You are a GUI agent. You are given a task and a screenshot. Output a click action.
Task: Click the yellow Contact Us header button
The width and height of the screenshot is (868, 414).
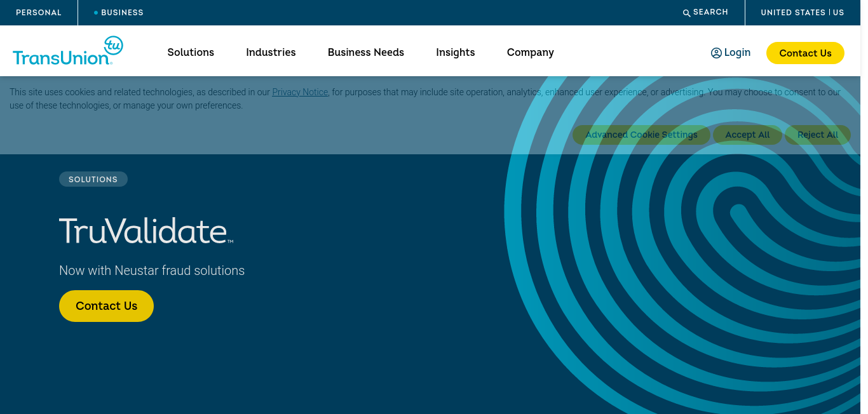click(x=805, y=53)
